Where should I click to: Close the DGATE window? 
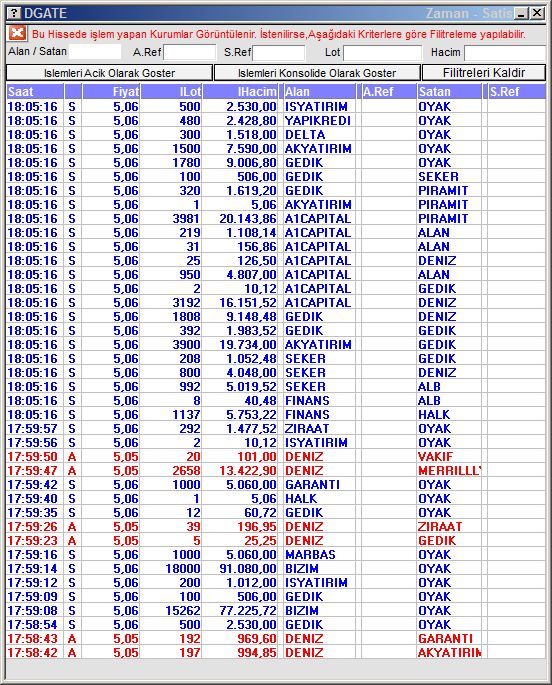pyautogui.click(x=537, y=14)
